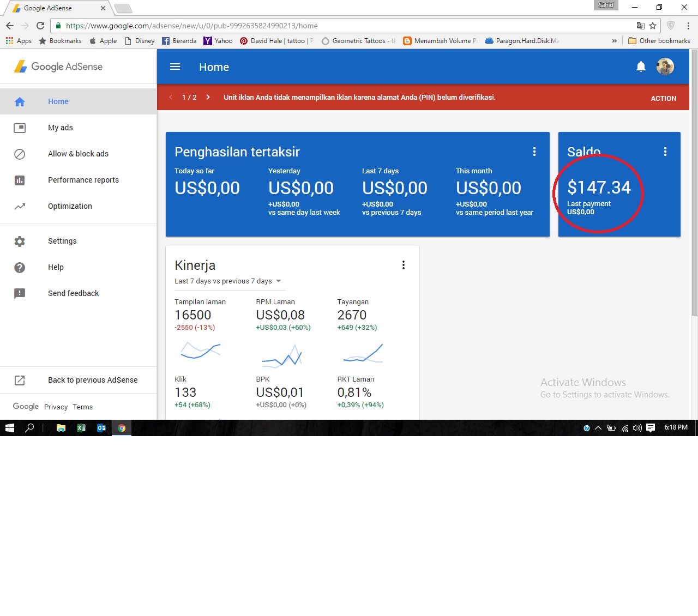Click the alert message about PIN verification
Screen dimensions: 698x616
[359, 97]
